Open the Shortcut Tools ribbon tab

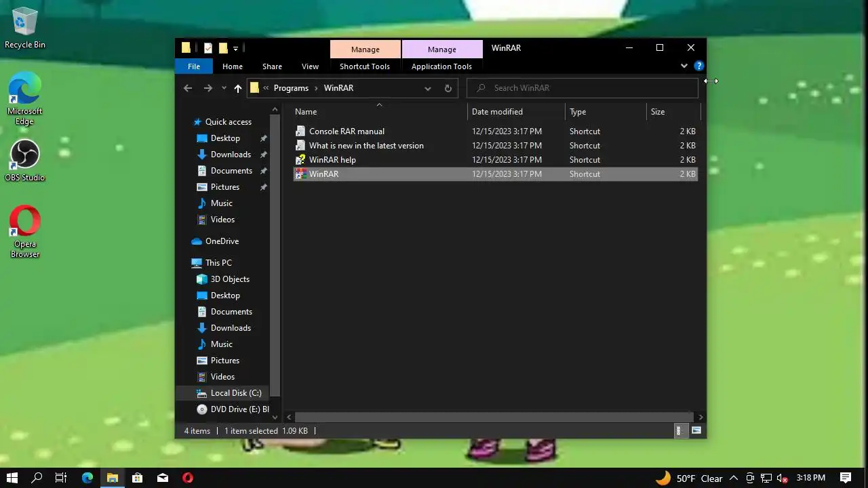365,66
